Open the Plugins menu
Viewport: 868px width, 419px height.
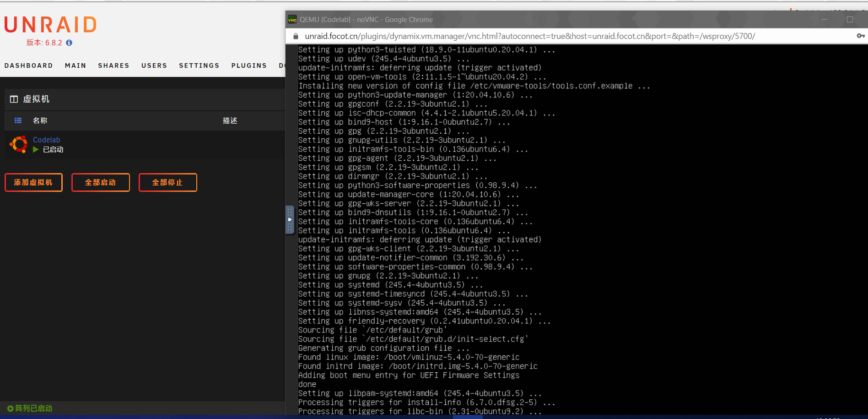coord(249,65)
